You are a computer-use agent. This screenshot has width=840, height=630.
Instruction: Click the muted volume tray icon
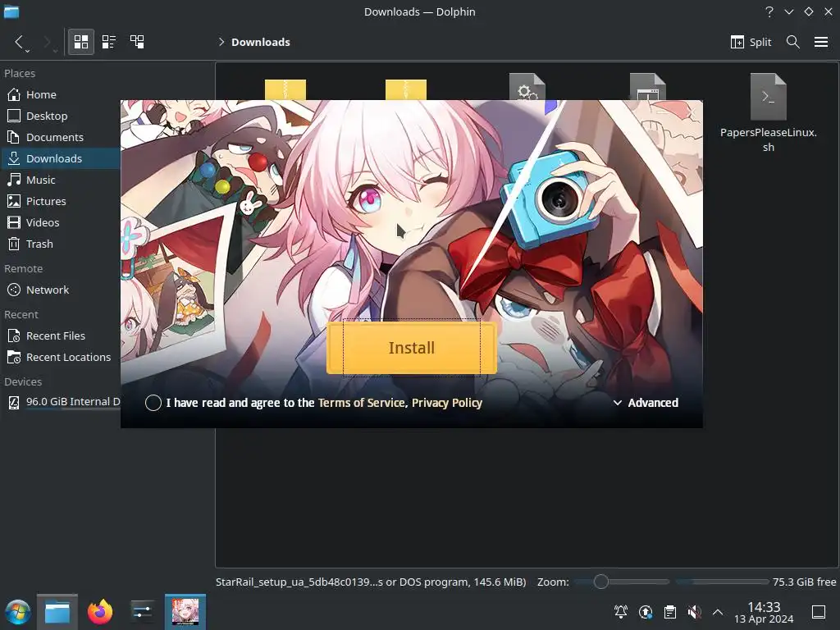pyautogui.click(x=694, y=612)
